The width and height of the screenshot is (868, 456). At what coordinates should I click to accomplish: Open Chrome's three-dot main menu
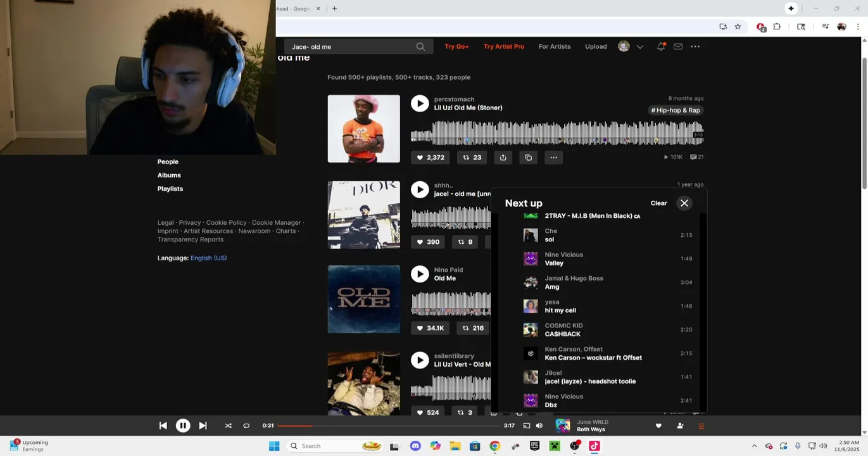coord(858,27)
